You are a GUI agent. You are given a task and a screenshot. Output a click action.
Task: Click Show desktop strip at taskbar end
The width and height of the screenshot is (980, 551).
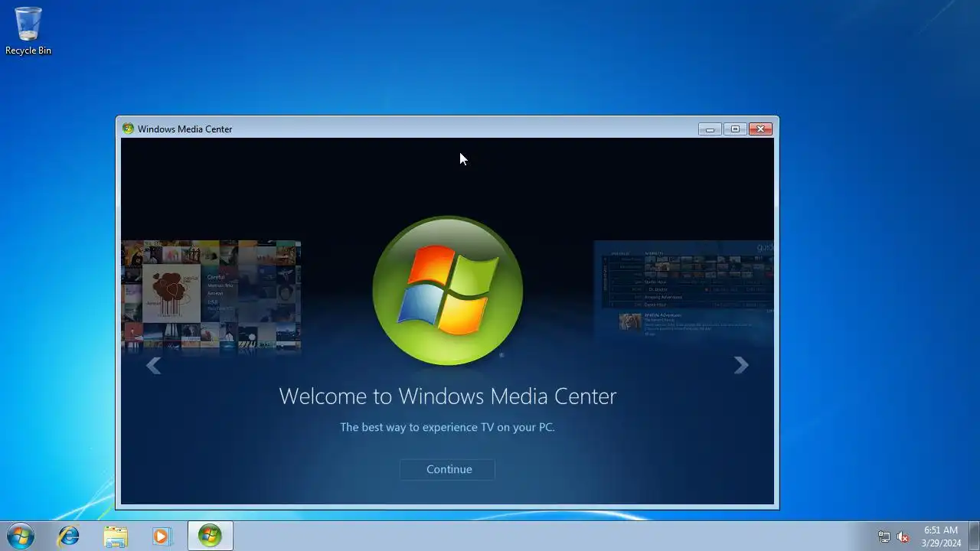tap(974, 536)
